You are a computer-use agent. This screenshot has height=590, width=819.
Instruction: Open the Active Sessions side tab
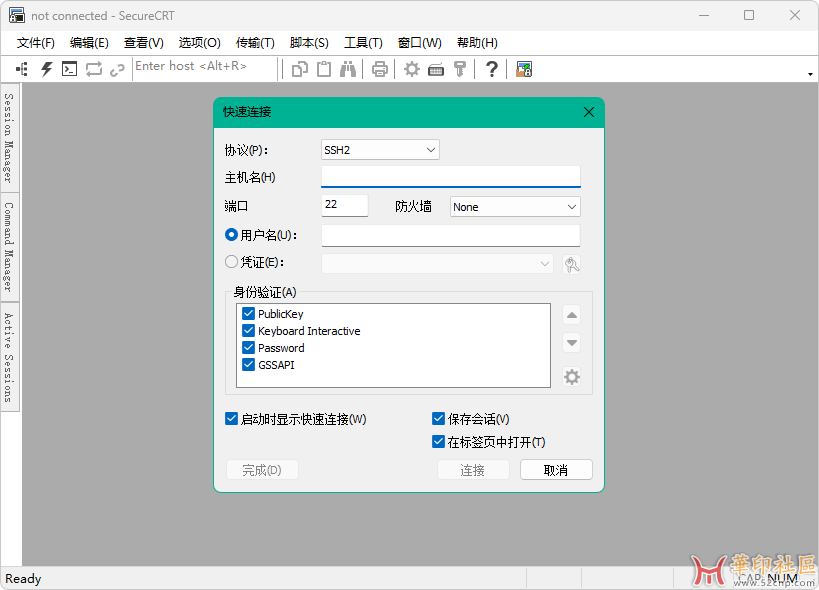[x=9, y=358]
